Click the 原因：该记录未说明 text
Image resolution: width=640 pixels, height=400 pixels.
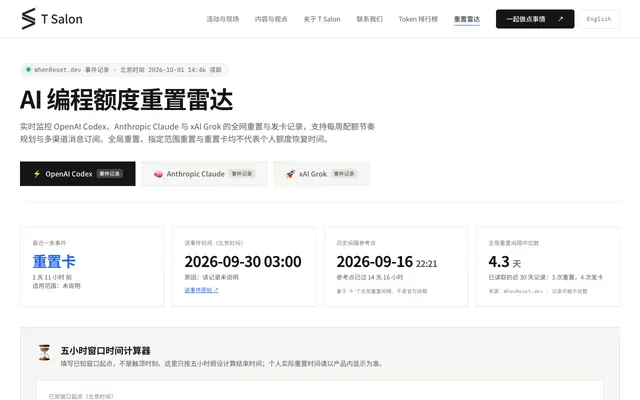point(211,277)
